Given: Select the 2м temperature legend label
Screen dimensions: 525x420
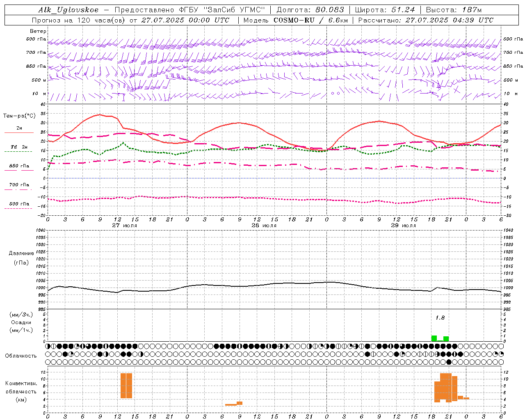Looking at the screenshot, I should point(19,128).
